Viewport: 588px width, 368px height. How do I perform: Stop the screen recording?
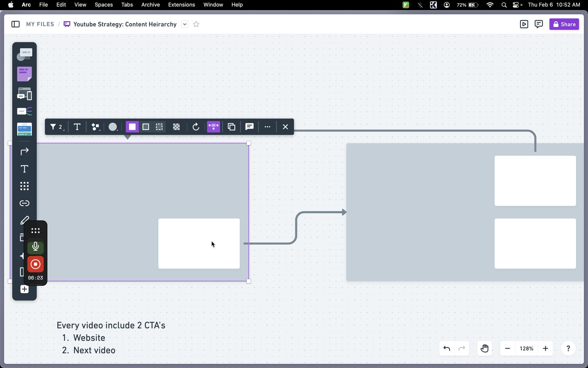[x=36, y=264]
